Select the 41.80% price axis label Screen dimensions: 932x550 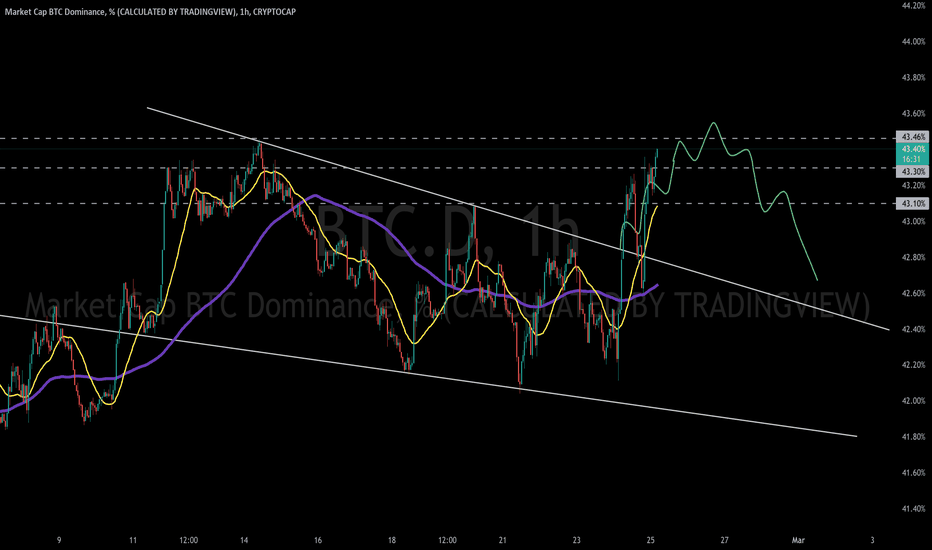(913, 437)
